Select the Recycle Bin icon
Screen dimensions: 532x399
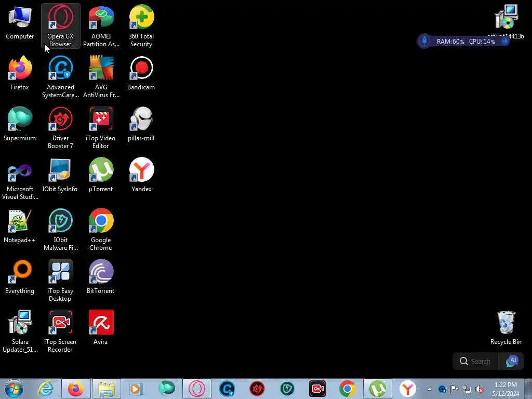pos(506,328)
